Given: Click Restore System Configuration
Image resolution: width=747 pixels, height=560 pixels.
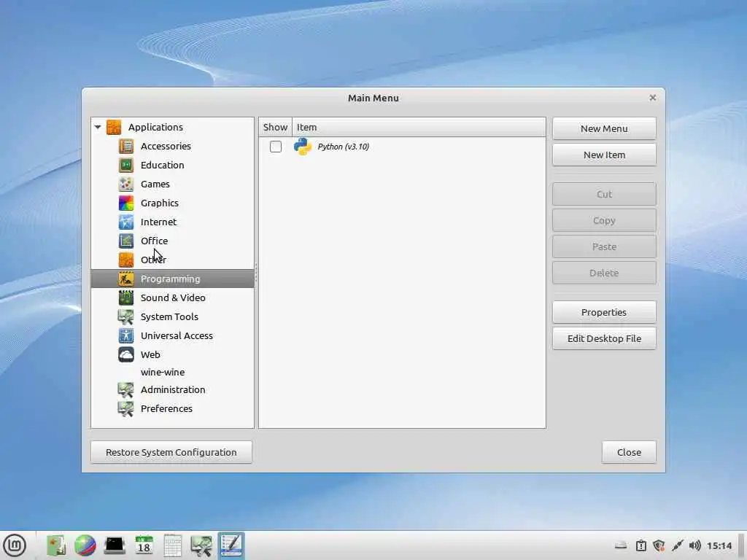Looking at the screenshot, I should click(x=171, y=452).
